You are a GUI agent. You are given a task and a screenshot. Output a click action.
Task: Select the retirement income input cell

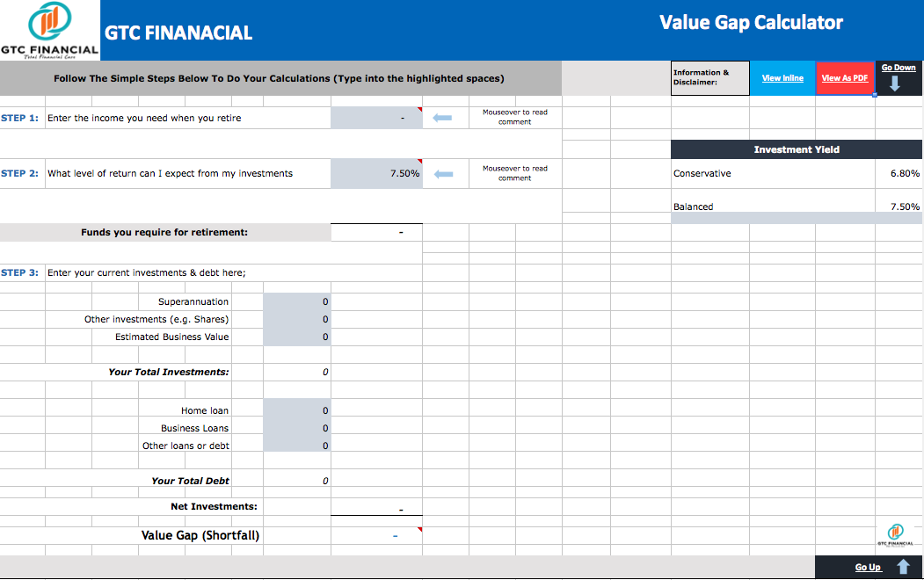[x=376, y=118]
